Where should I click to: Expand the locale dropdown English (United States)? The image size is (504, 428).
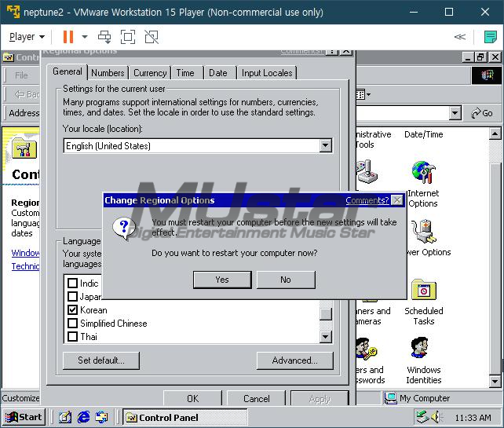coord(326,145)
